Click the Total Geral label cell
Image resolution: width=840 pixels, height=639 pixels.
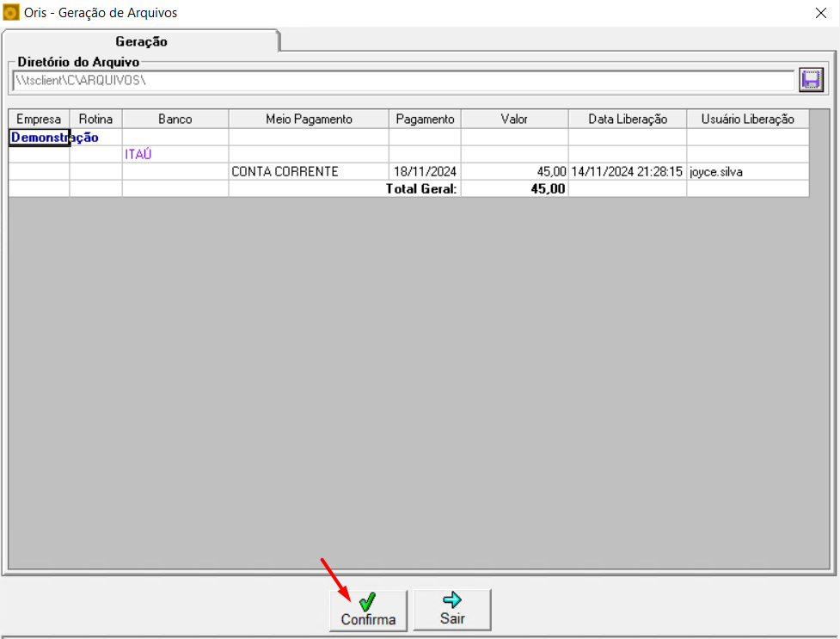tap(421, 188)
